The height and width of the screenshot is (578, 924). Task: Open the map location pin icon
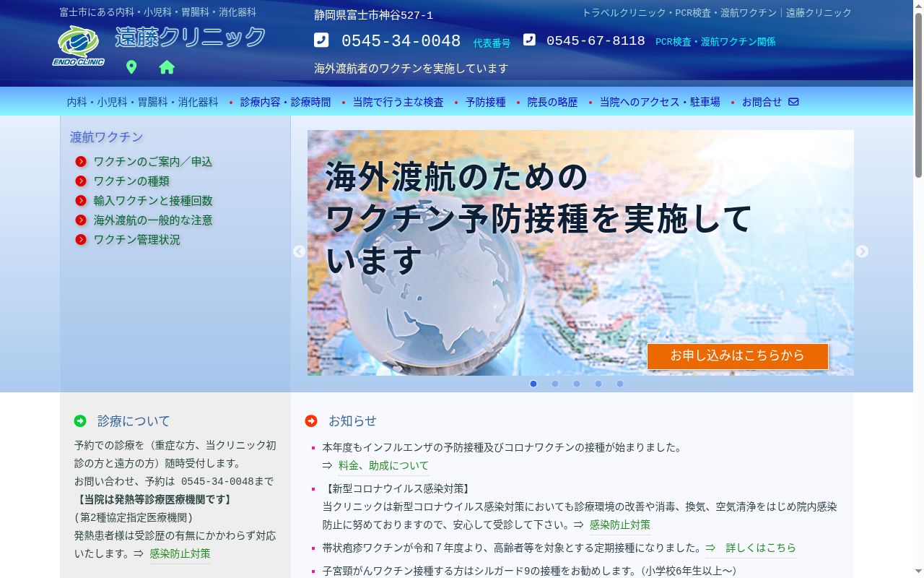pyautogui.click(x=131, y=67)
